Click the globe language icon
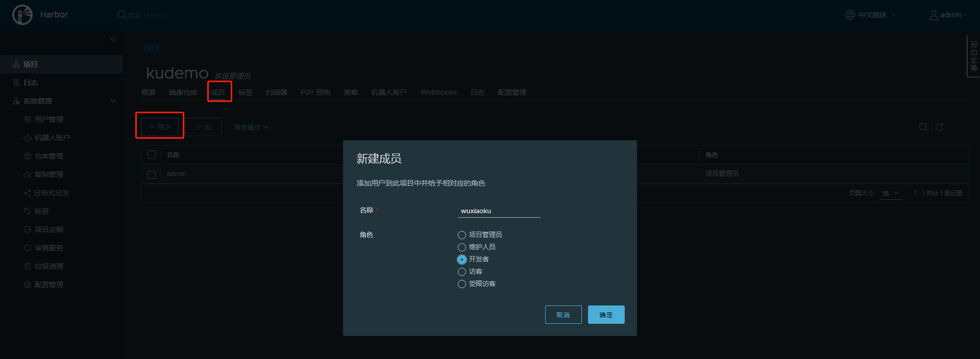 pos(850,15)
